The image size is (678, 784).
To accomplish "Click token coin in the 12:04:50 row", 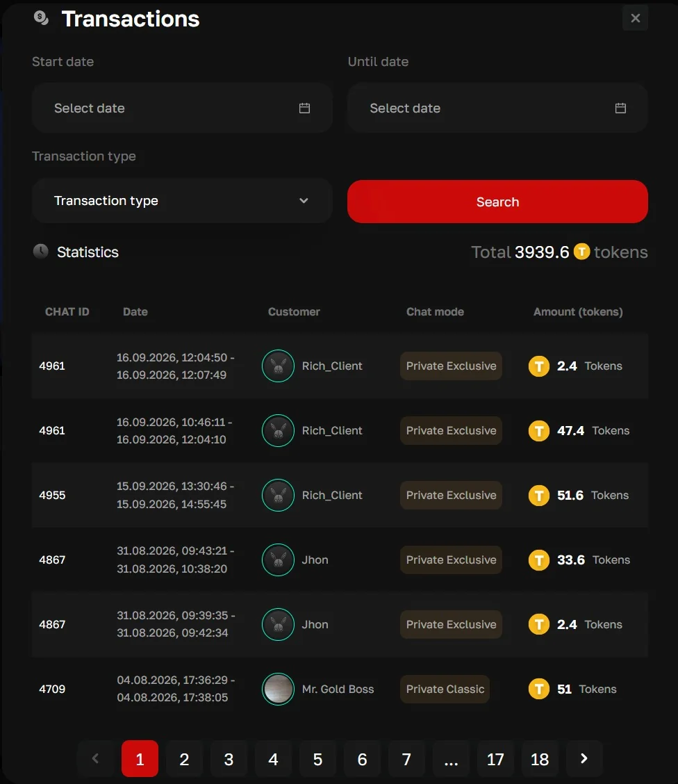I will coord(538,366).
